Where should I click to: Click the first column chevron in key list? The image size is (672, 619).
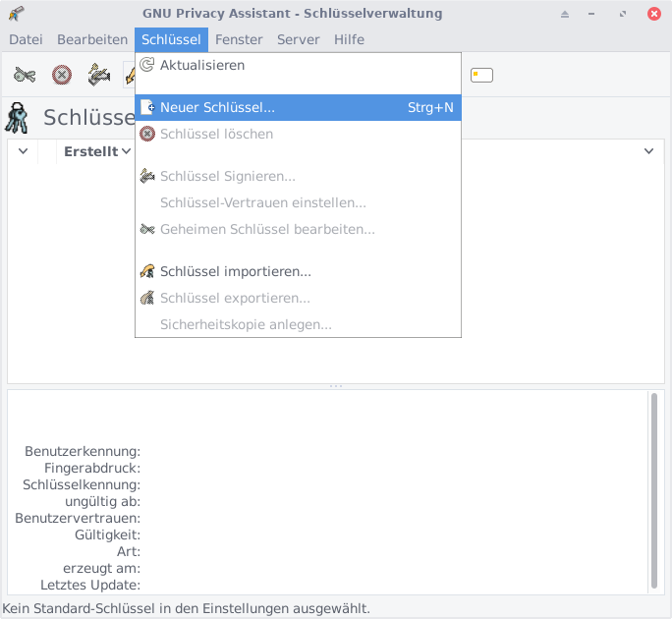tap(23, 151)
